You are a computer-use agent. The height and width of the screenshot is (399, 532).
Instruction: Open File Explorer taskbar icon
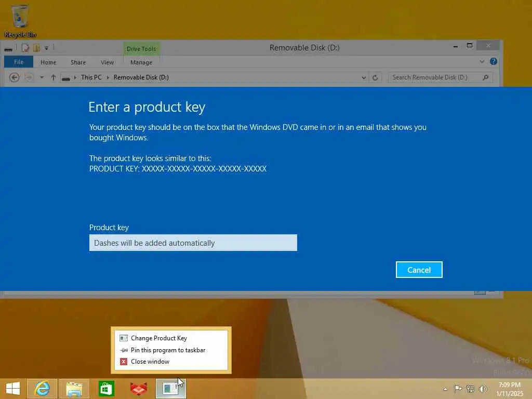(x=74, y=389)
